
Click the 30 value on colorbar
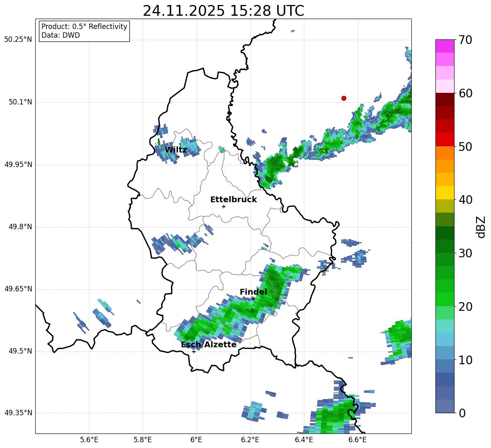tap(465, 253)
